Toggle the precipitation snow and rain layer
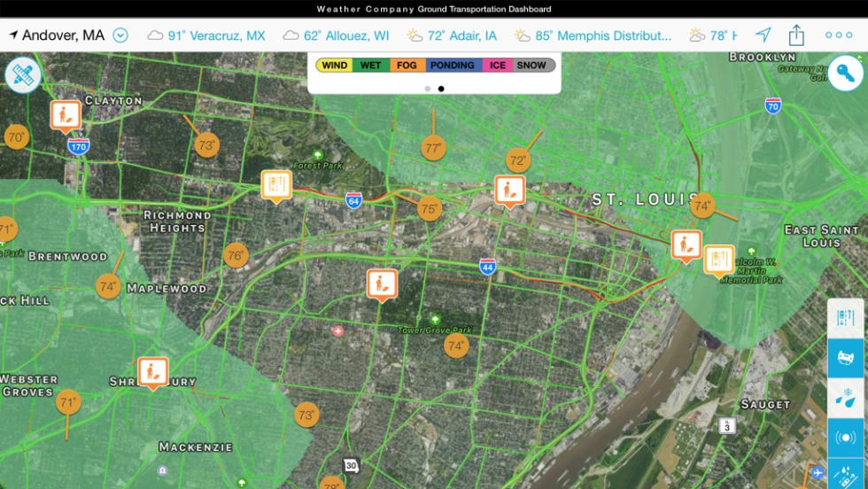This screenshot has height=489, width=868. pyautogui.click(x=845, y=398)
